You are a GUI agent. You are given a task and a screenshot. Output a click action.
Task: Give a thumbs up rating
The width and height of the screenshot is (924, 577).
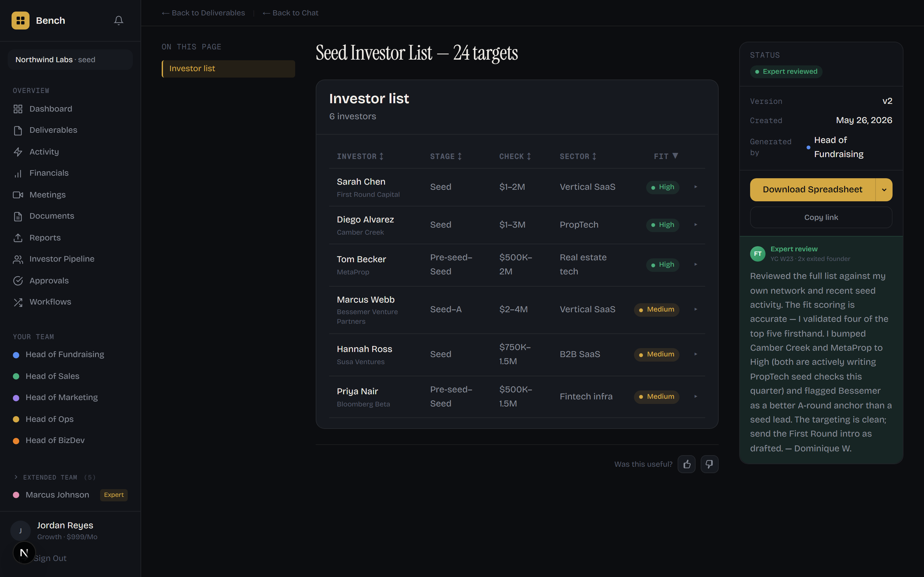click(687, 464)
